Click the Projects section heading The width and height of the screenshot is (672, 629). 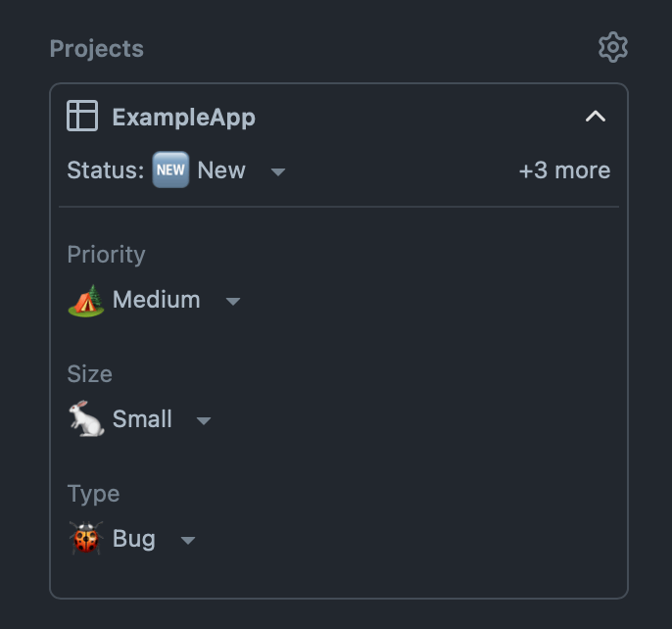tap(96, 49)
